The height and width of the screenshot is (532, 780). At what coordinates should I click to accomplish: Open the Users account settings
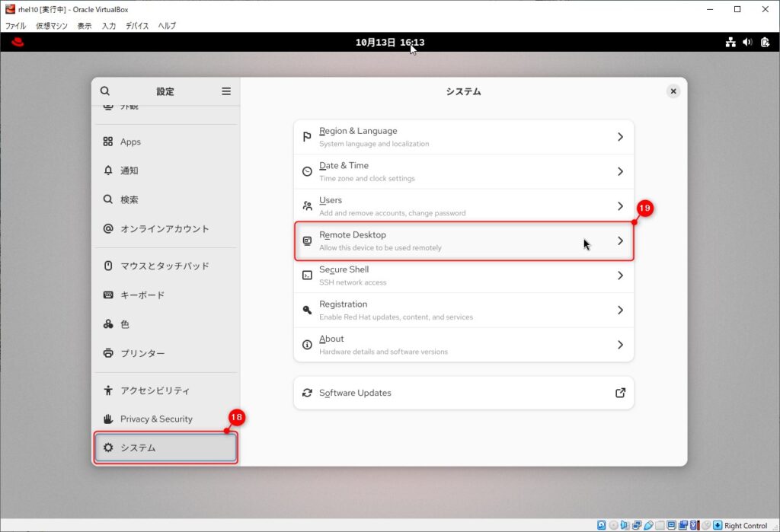click(x=463, y=205)
